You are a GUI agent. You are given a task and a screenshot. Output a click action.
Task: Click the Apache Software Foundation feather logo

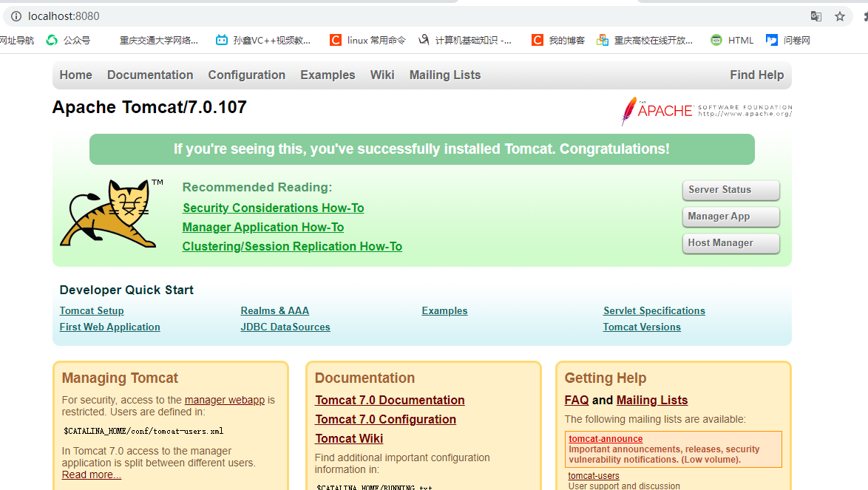coord(707,111)
